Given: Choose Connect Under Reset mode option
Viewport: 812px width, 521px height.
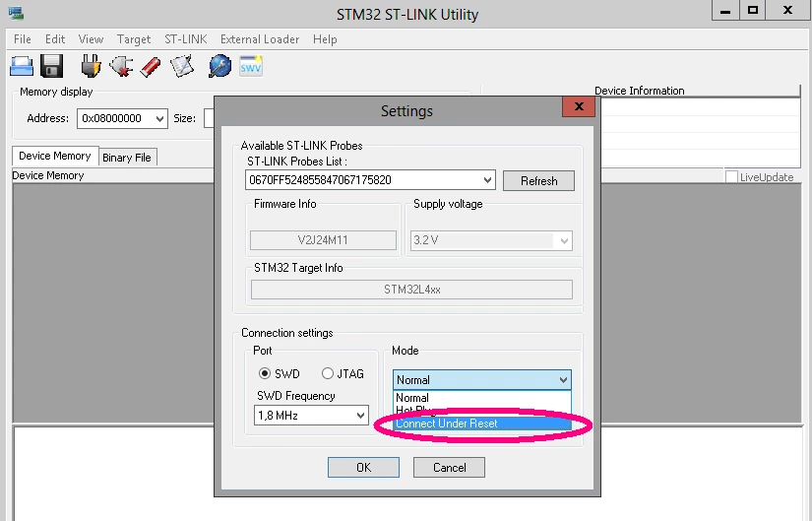Looking at the screenshot, I should click(481, 423).
